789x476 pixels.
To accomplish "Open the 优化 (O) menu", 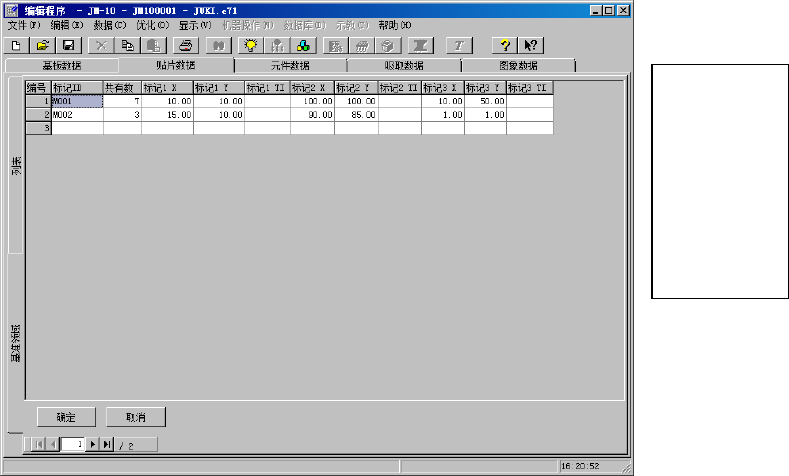I will click(x=152, y=25).
